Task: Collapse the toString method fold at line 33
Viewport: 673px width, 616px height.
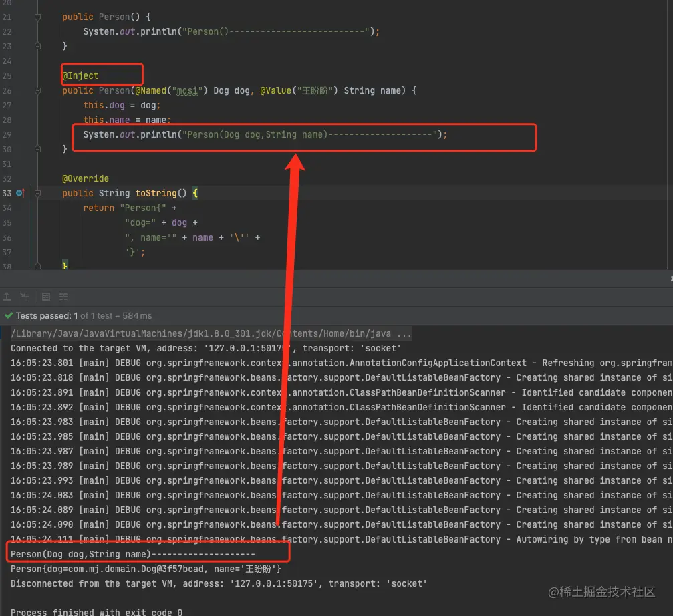Action: [38, 194]
